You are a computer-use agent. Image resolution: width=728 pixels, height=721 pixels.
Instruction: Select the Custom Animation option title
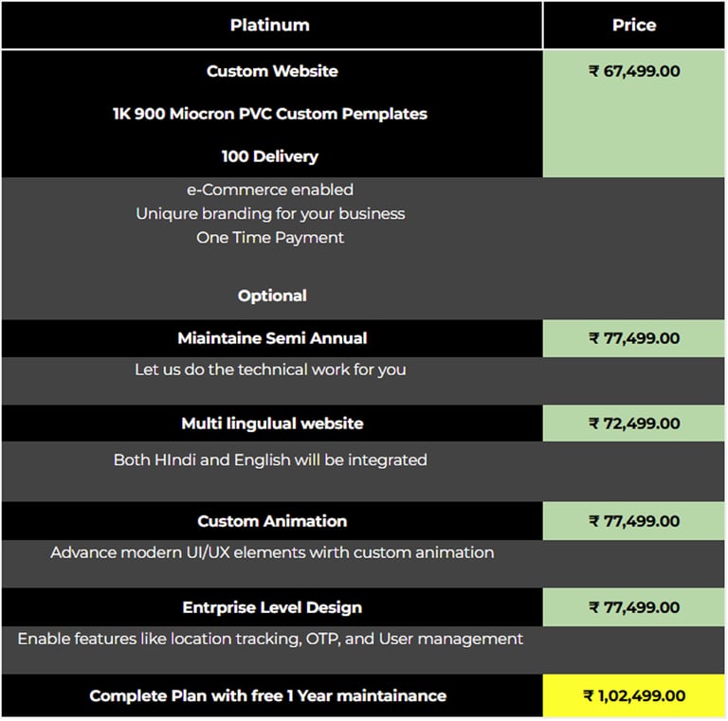tap(272, 521)
